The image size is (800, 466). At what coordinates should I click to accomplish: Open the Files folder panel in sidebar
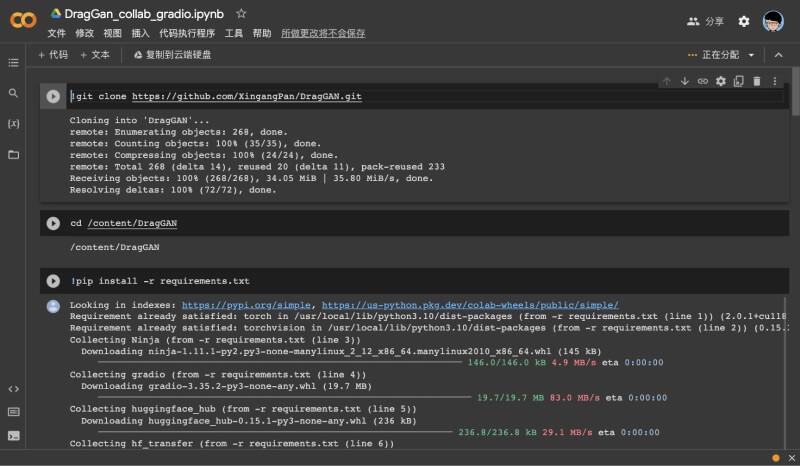13,155
